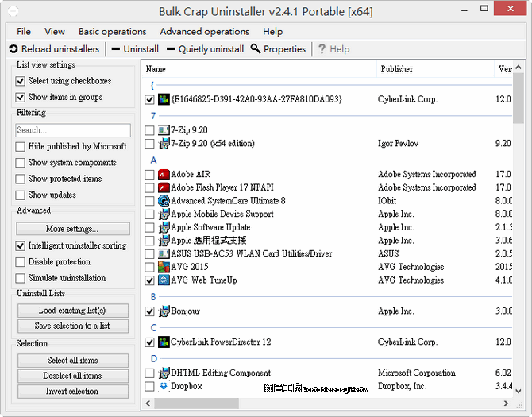Click the ASUS USB-AC53 WLAN Card icon
The image size is (532, 417).
[164, 254]
